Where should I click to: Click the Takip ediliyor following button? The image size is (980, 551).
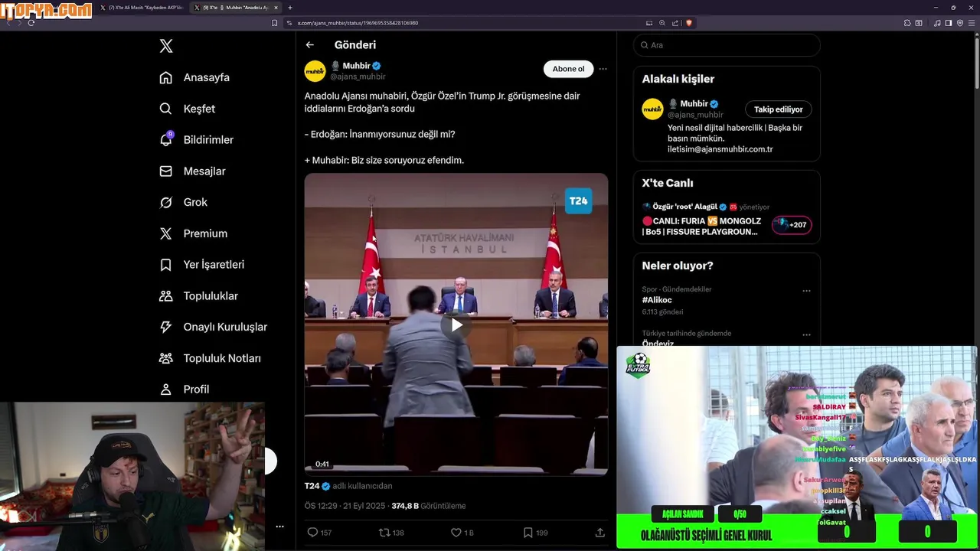(x=778, y=109)
